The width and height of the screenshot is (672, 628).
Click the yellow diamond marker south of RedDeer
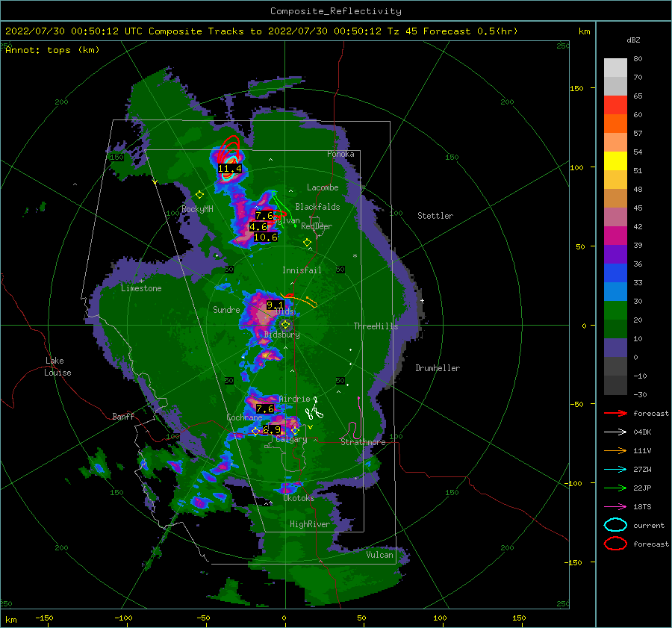307,243
